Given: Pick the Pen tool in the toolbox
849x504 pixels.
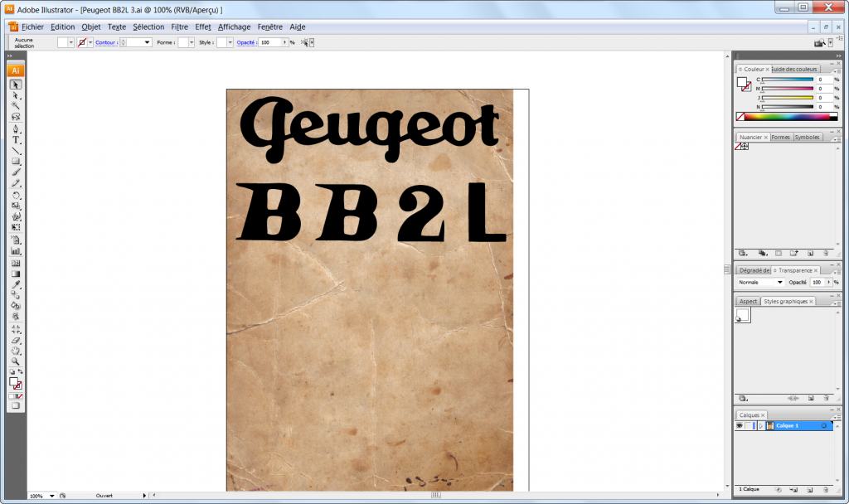Looking at the screenshot, I should (x=16, y=128).
